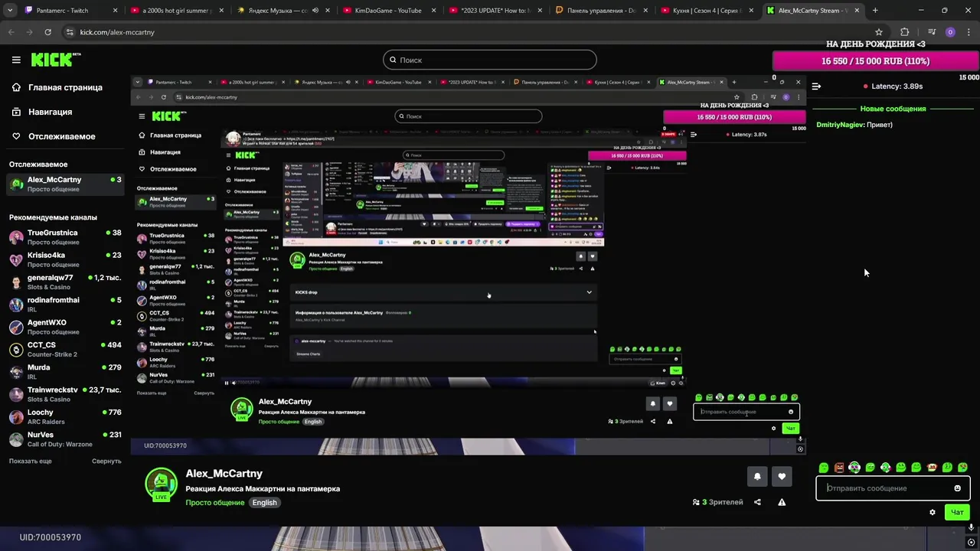Click Alex_McCartny's green LIVE avatar below the video
The width and height of the screenshot is (980, 551).
coord(161,484)
